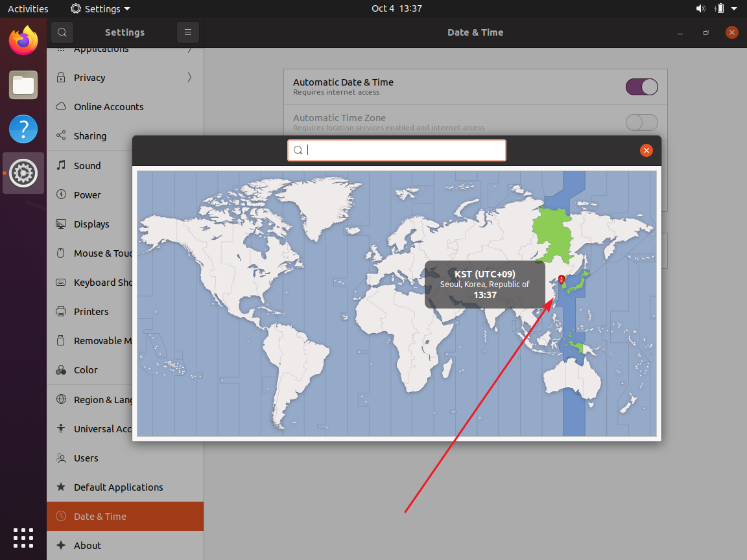The image size is (747, 560).
Task: Click the Sharing icon in sidebar
Action: [61, 135]
